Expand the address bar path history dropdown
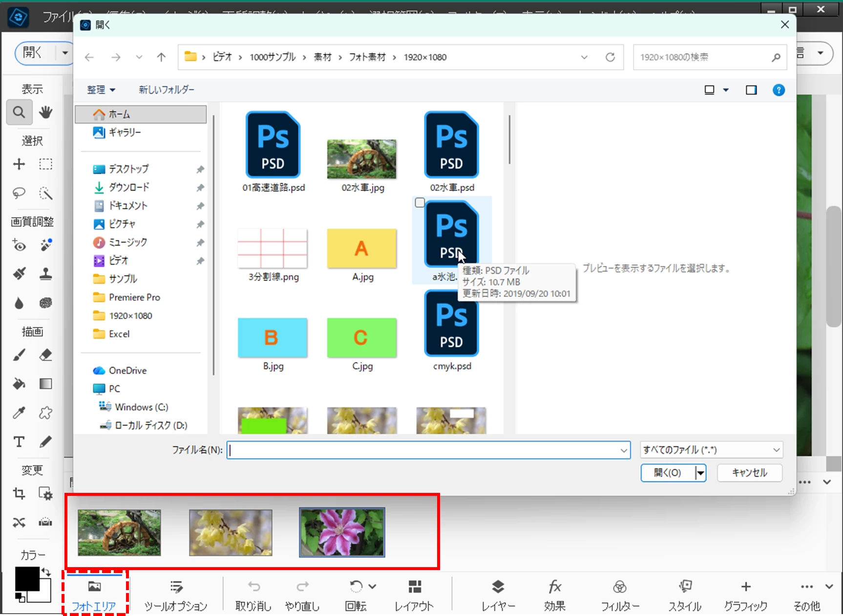Screen dimensions: 843x616 584,57
